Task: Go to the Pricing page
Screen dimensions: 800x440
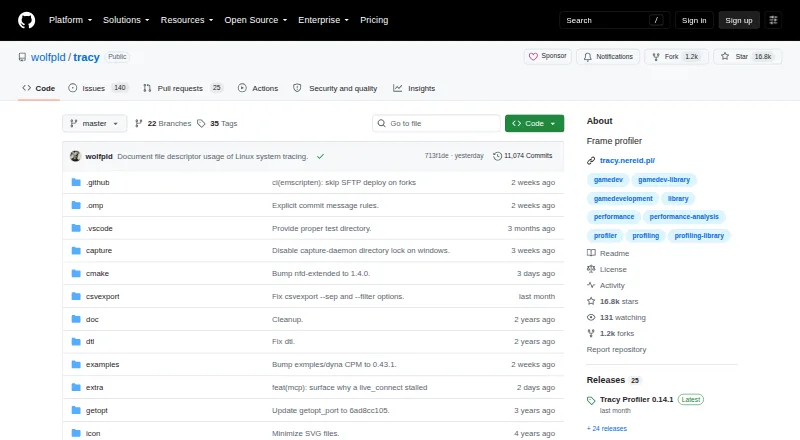Action: [374, 20]
